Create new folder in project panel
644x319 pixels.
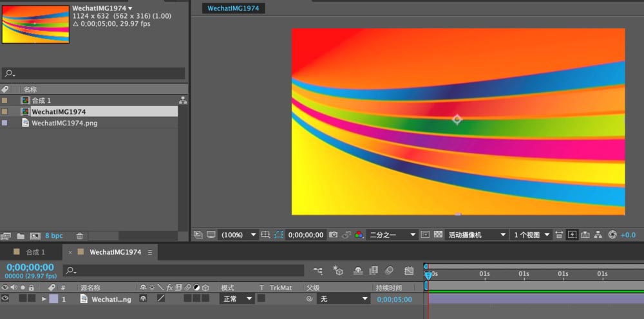(21, 236)
